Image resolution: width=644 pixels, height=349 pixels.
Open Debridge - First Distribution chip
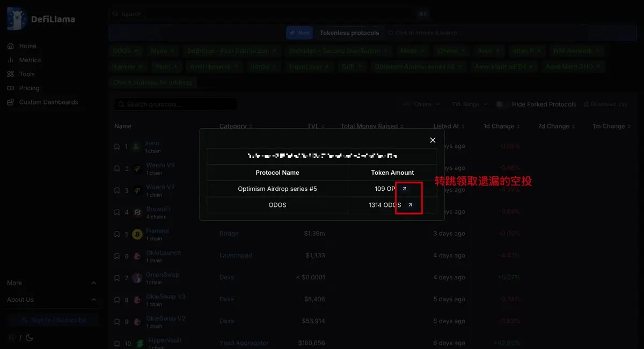tap(232, 51)
